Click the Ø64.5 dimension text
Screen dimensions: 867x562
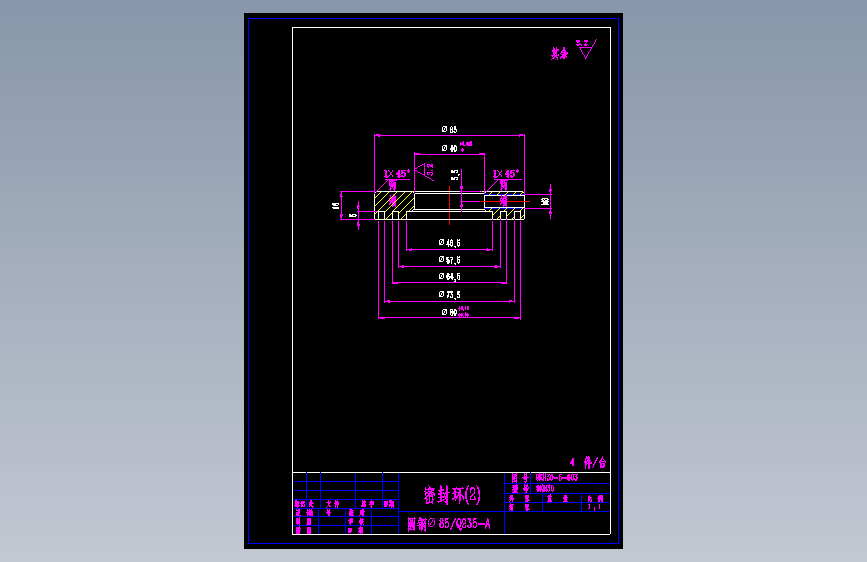tap(450, 277)
